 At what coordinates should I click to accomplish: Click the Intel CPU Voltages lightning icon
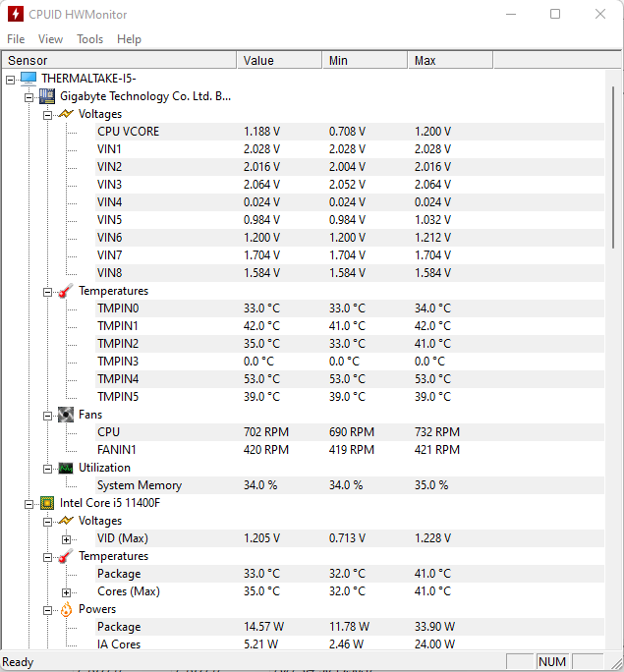coord(66,521)
